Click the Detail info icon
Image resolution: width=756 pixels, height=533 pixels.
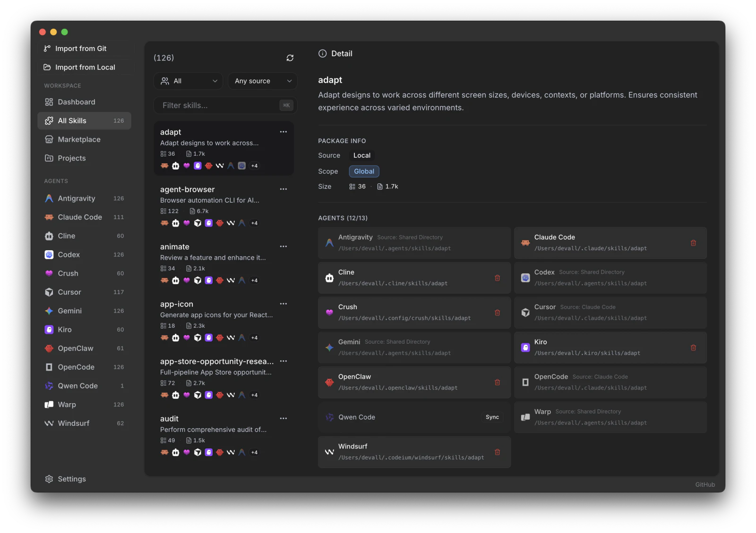pos(322,53)
